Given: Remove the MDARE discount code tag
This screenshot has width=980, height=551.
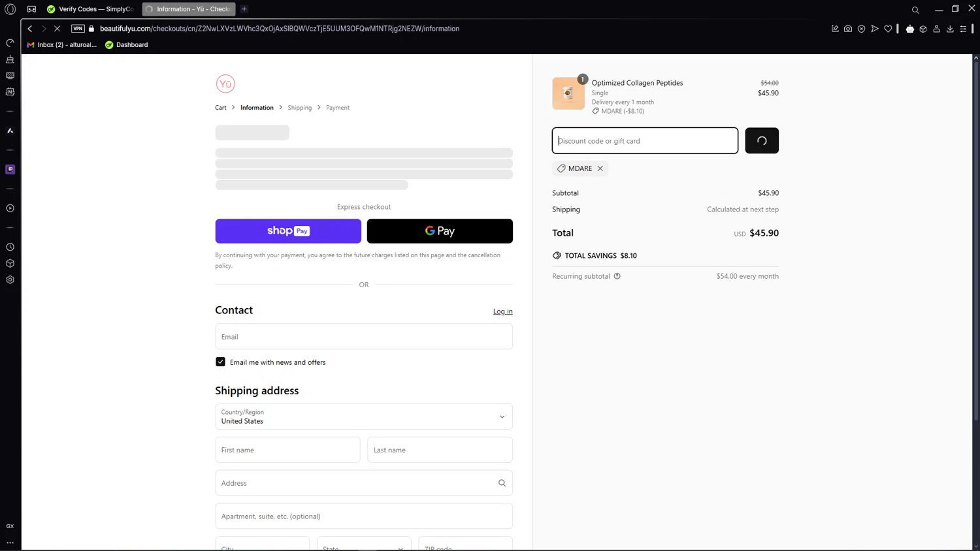Looking at the screenshot, I should 600,168.
